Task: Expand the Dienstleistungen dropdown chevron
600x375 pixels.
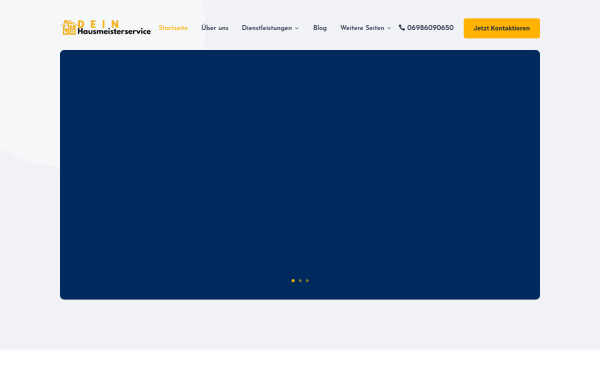Action: tap(297, 28)
